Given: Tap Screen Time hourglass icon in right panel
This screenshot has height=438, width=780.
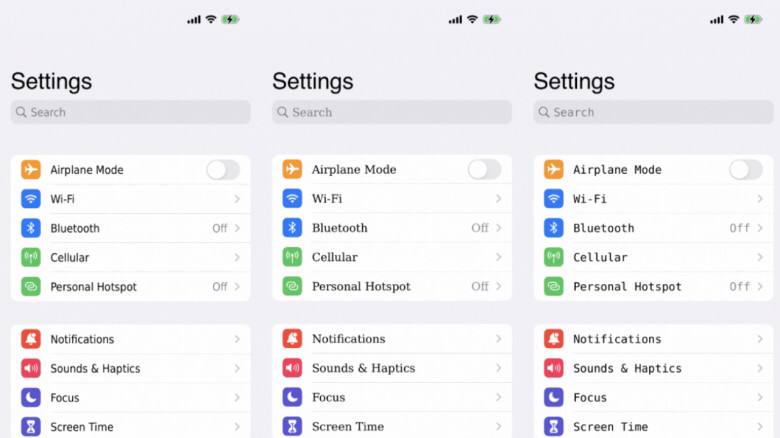Looking at the screenshot, I should point(554,426).
